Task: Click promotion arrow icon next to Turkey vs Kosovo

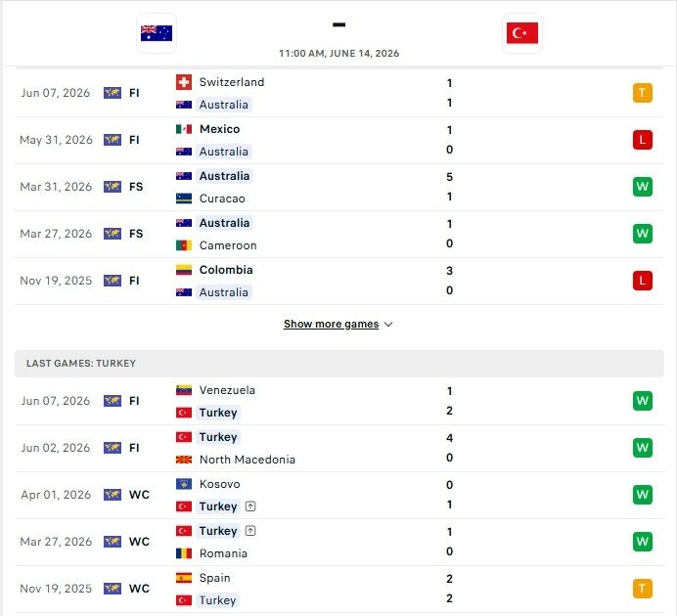Action: tap(250, 506)
